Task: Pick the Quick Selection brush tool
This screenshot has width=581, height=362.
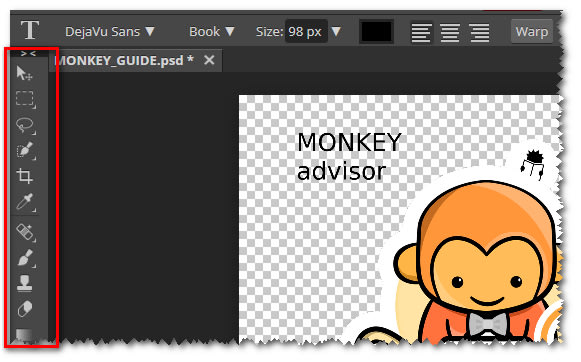Action: (25, 150)
